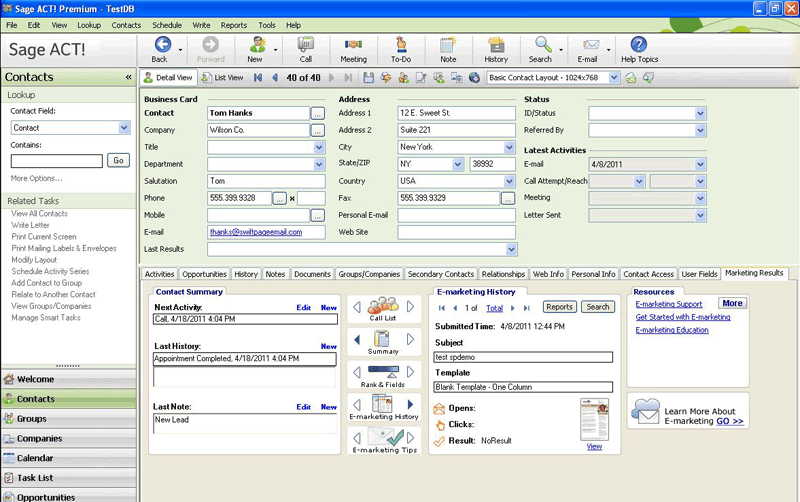Open the Lookup menu
The image size is (800, 502).
coord(89,25)
